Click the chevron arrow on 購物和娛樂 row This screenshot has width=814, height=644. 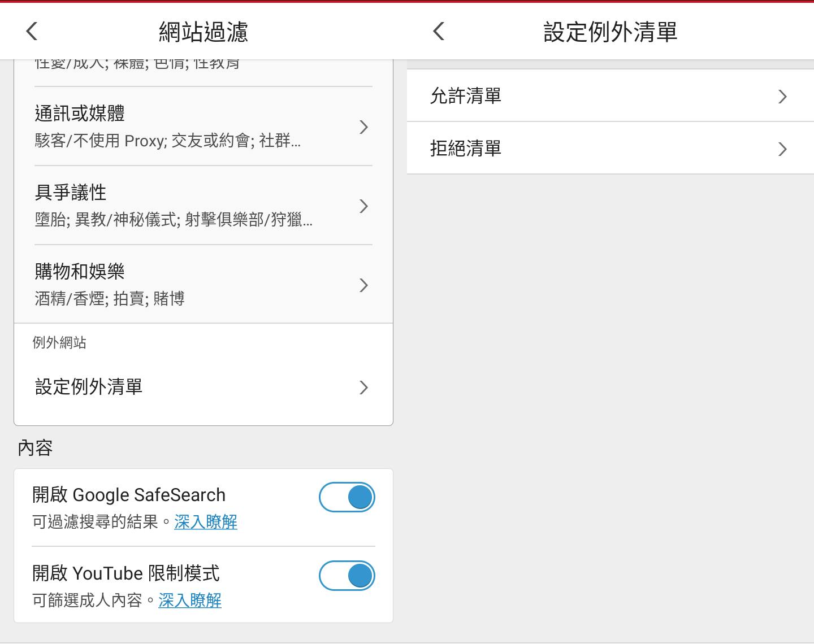pyautogui.click(x=363, y=285)
